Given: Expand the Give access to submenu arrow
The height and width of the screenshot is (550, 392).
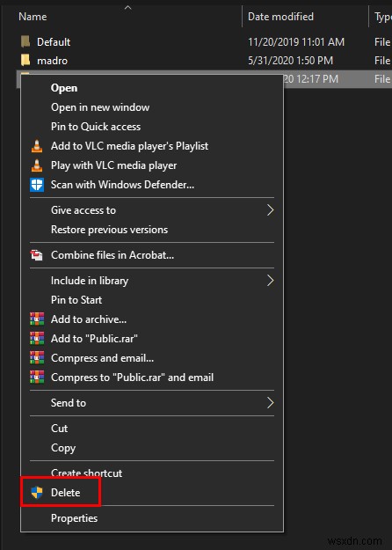Looking at the screenshot, I should point(270,210).
